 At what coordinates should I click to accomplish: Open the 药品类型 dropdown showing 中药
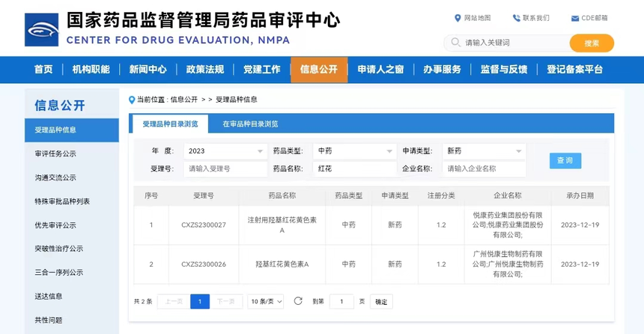(354, 151)
